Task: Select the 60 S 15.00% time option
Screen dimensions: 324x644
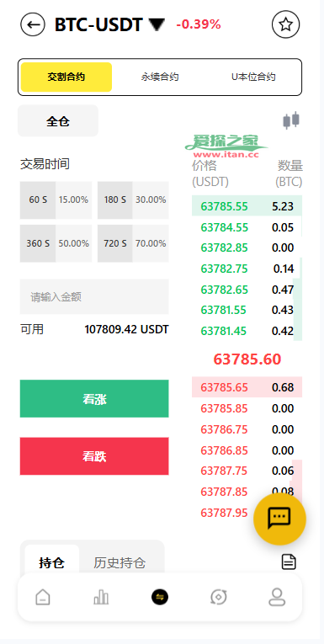Action: coord(56,200)
